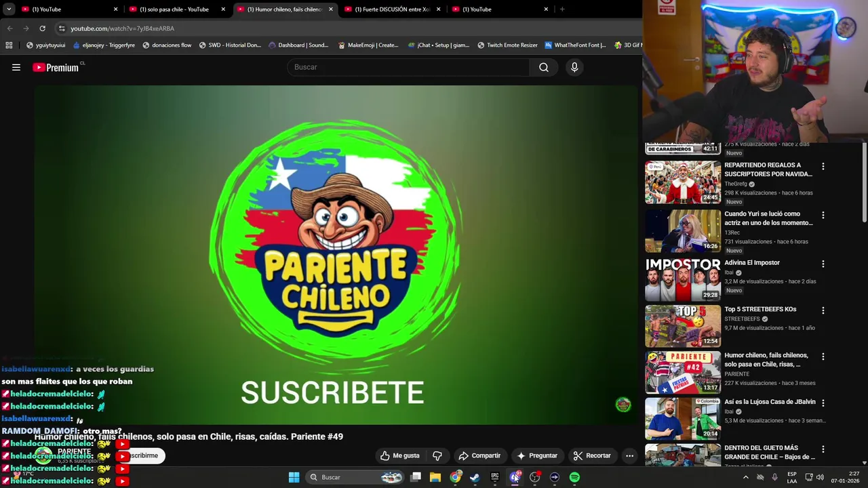
Task: Open options for REPARTIENDO REGALOS video
Action: point(823,166)
